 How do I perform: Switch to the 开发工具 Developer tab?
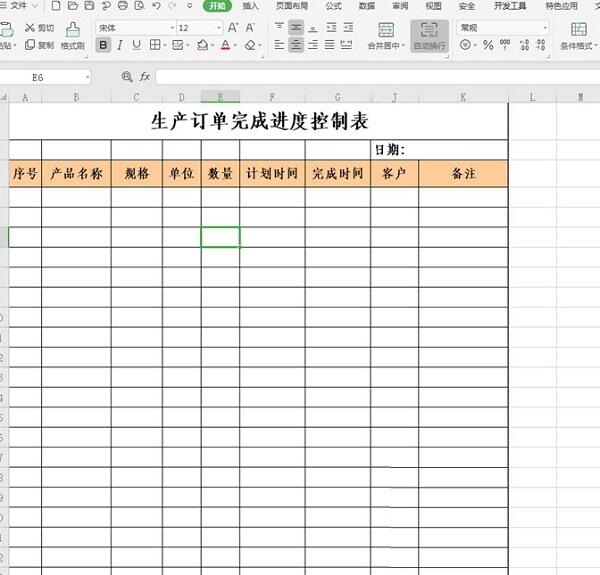(510, 6)
